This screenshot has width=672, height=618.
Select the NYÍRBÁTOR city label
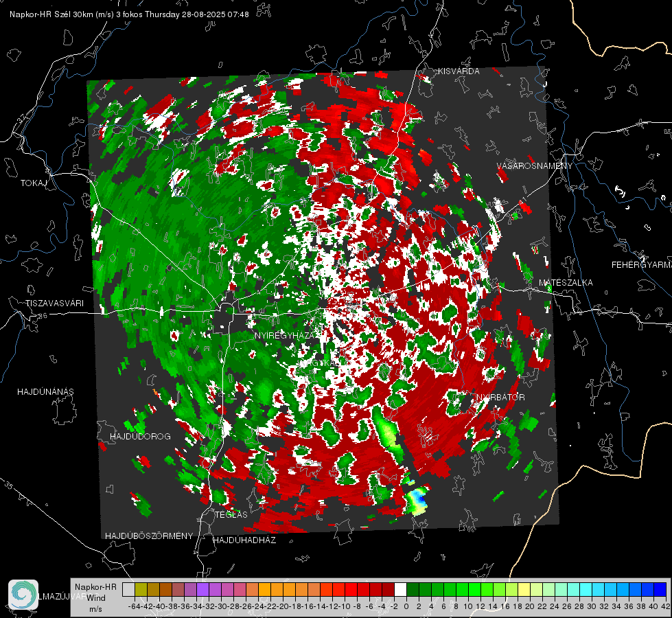pos(500,397)
